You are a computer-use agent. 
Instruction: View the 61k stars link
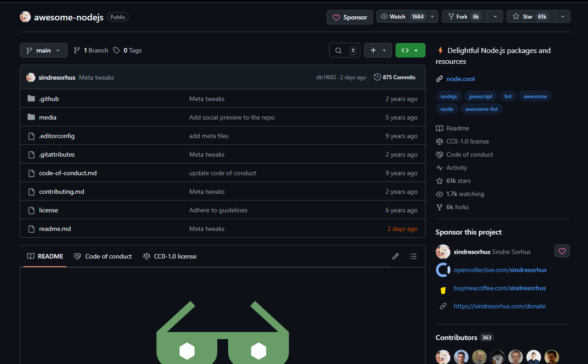click(x=454, y=181)
